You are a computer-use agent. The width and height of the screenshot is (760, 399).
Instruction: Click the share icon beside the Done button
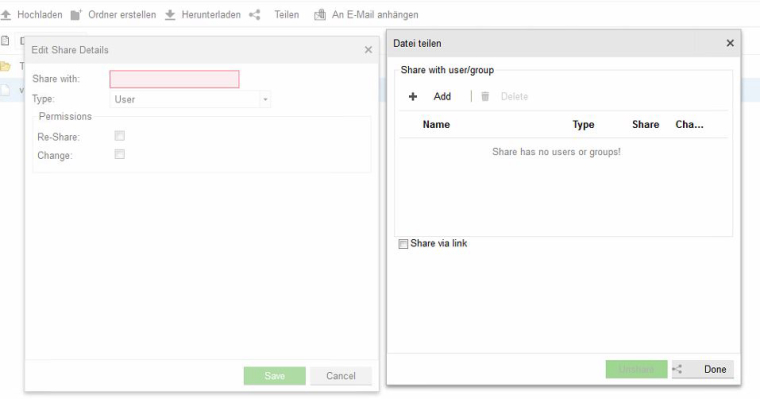pyautogui.click(x=677, y=369)
